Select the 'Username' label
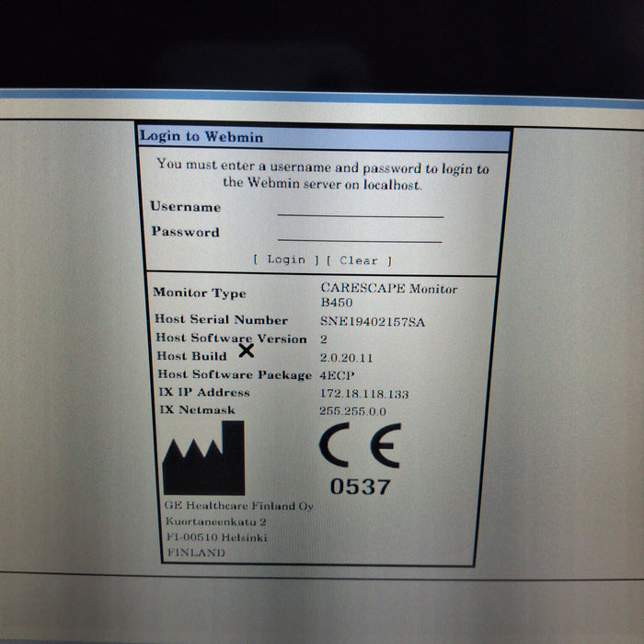 click(185, 206)
